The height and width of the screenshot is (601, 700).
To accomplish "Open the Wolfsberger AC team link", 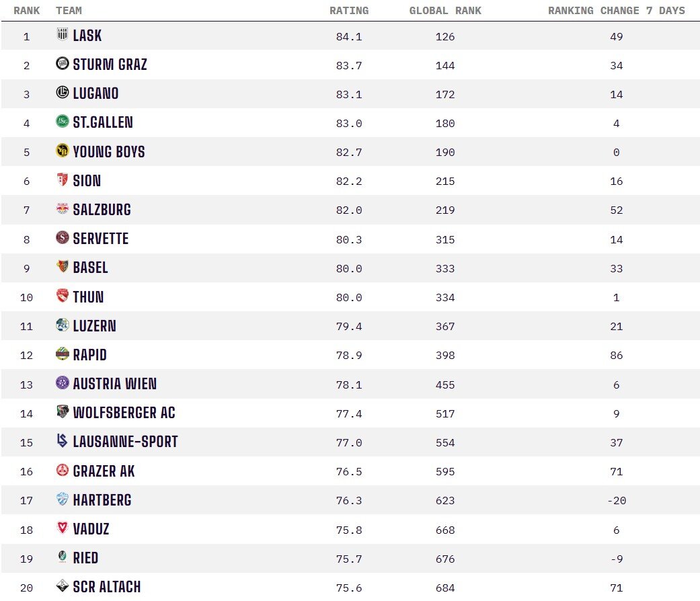I will 124,413.
